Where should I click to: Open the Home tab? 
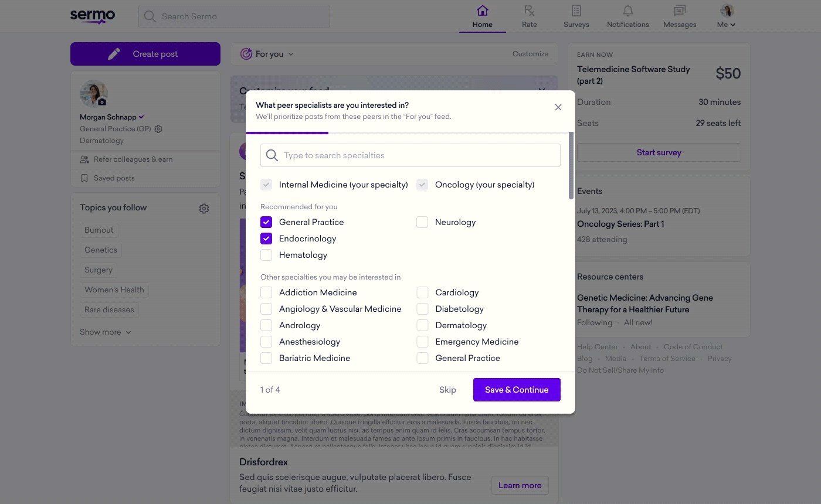pyautogui.click(x=483, y=16)
